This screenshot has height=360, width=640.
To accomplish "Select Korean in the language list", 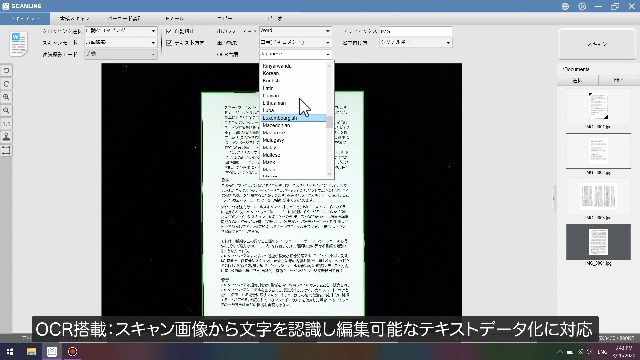I will pyautogui.click(x=271, y=73).
